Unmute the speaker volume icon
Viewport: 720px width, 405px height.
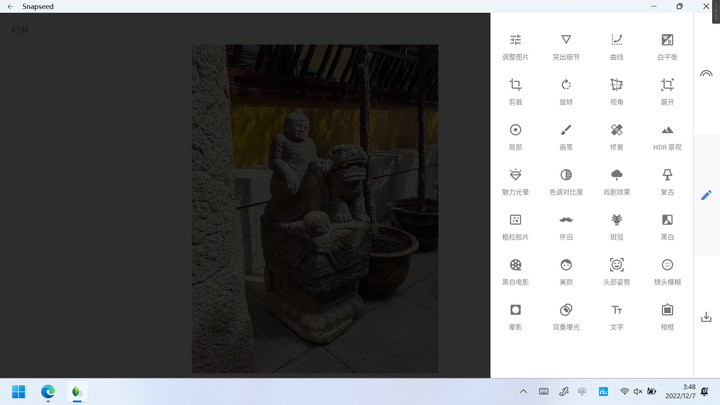[x=638, y=392]
